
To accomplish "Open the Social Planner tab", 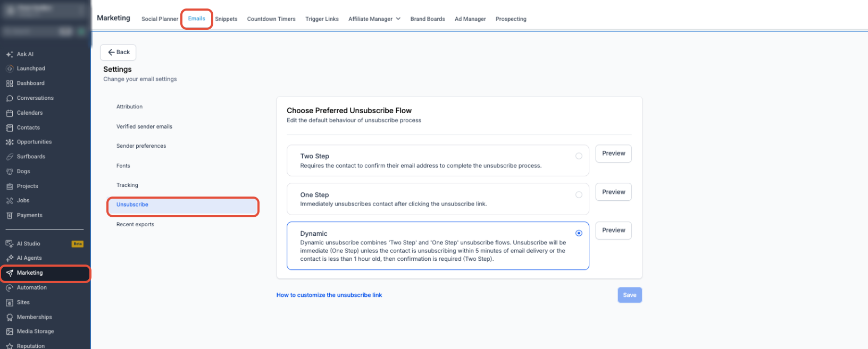I will (160, 19).
